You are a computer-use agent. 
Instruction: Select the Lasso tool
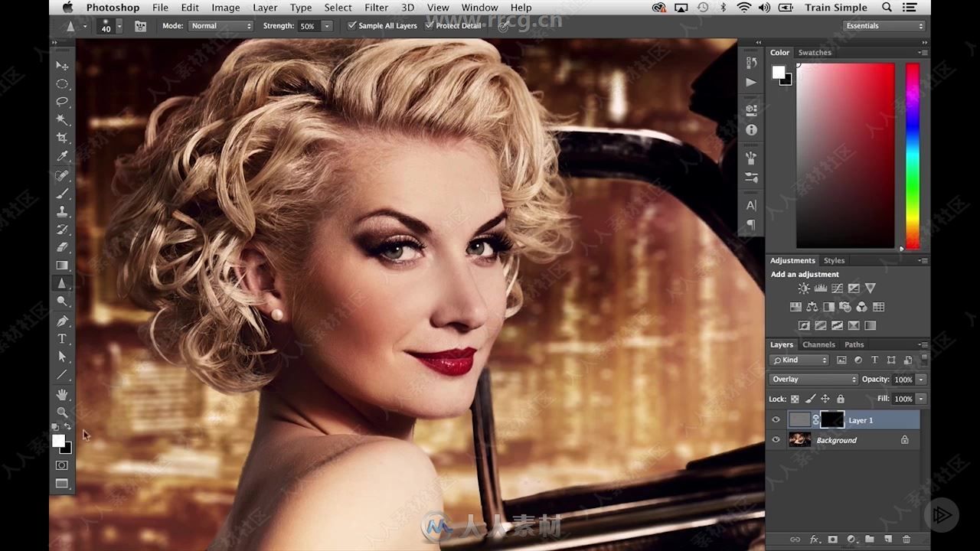tap(62, 102)
